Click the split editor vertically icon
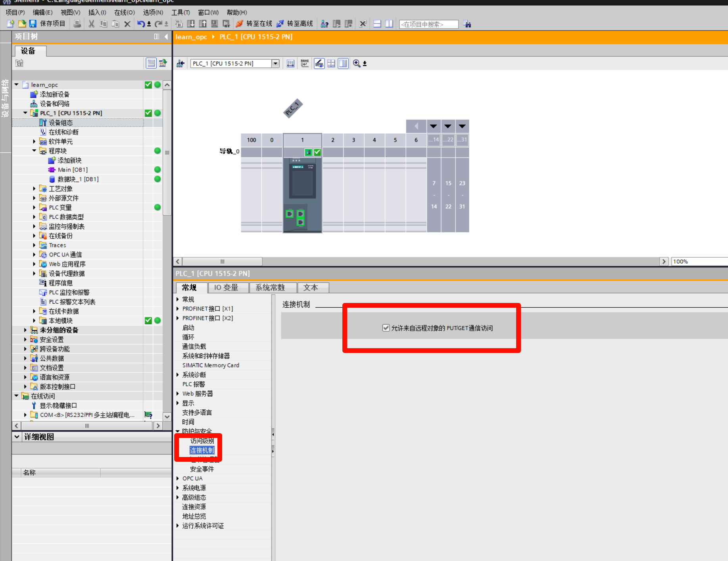728x561 pixels. coord(389,24)
